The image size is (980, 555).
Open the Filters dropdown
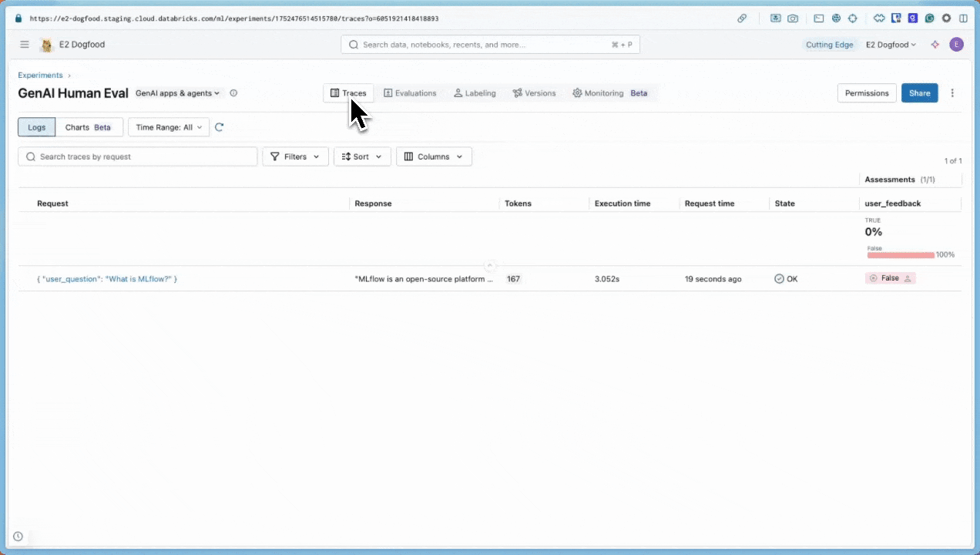point(296,156)
